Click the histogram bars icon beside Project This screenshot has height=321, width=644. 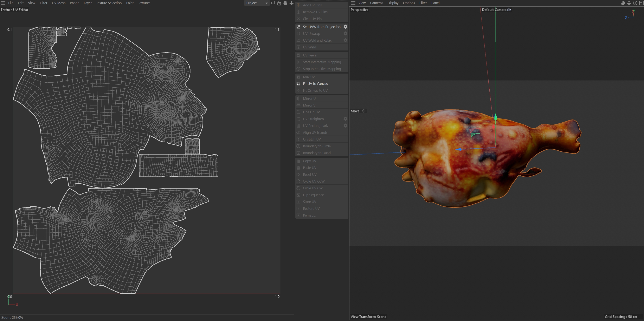click(273, 3)
